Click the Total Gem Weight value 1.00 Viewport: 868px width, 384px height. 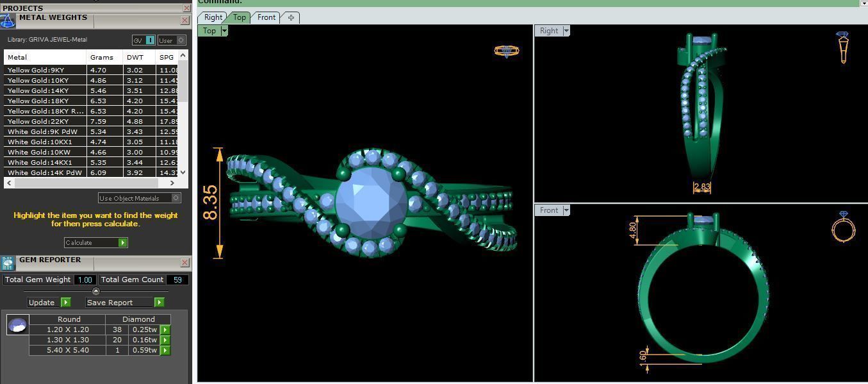[x=85, y=280]
